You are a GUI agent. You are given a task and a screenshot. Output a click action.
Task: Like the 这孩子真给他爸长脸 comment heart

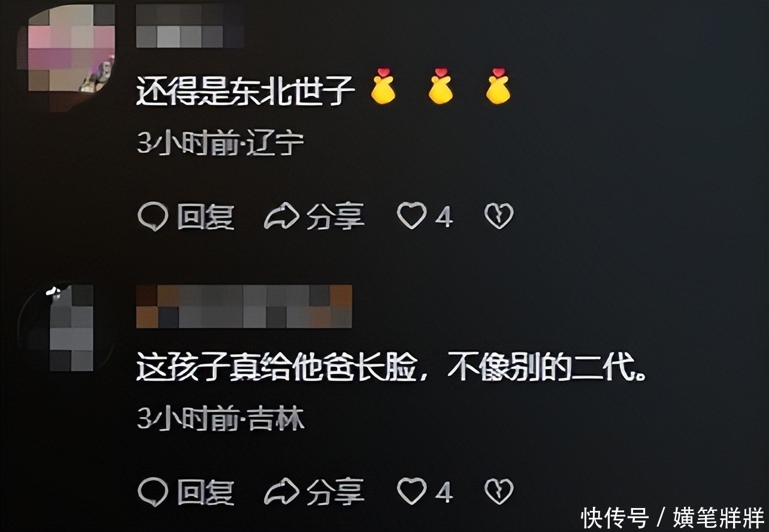412,492
